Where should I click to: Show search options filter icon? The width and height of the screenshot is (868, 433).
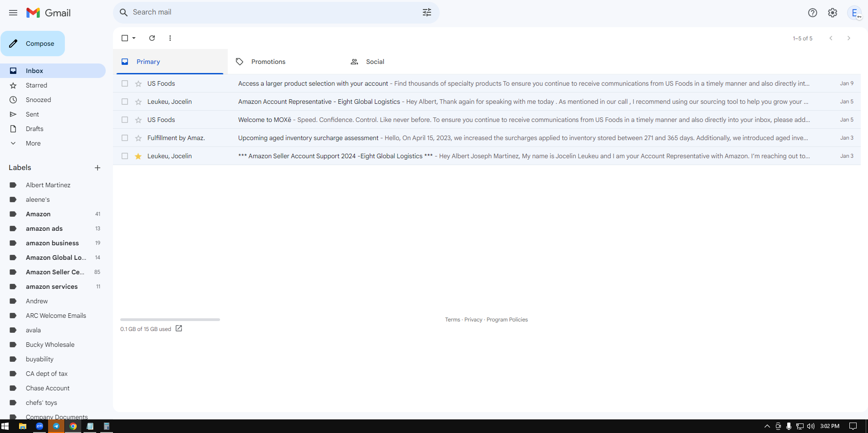tap(427, 12)
